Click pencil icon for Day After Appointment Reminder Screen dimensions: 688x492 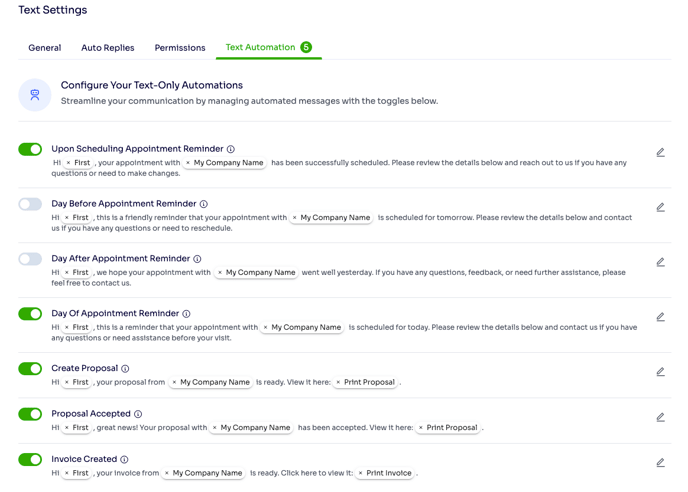[x=660, y=263]
